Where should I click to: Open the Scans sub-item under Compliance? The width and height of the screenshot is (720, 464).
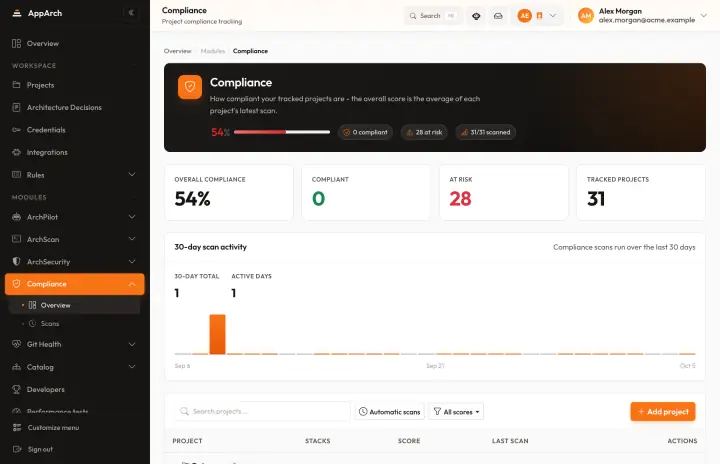click(x=74, y=323)
